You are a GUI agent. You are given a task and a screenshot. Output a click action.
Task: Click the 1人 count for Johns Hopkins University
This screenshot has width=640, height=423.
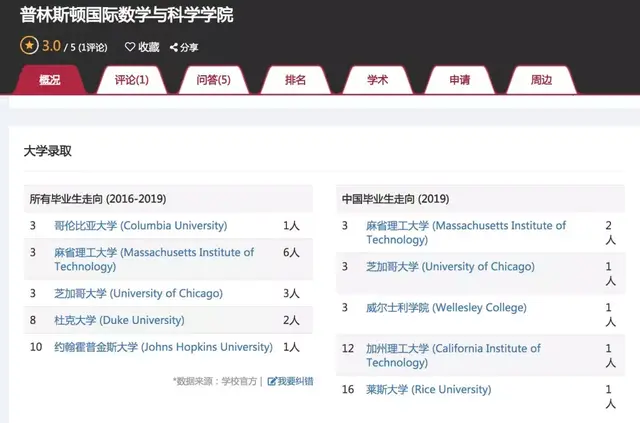(291, 347)
